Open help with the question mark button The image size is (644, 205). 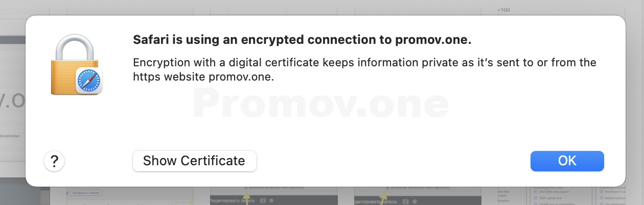pos(54,161)
